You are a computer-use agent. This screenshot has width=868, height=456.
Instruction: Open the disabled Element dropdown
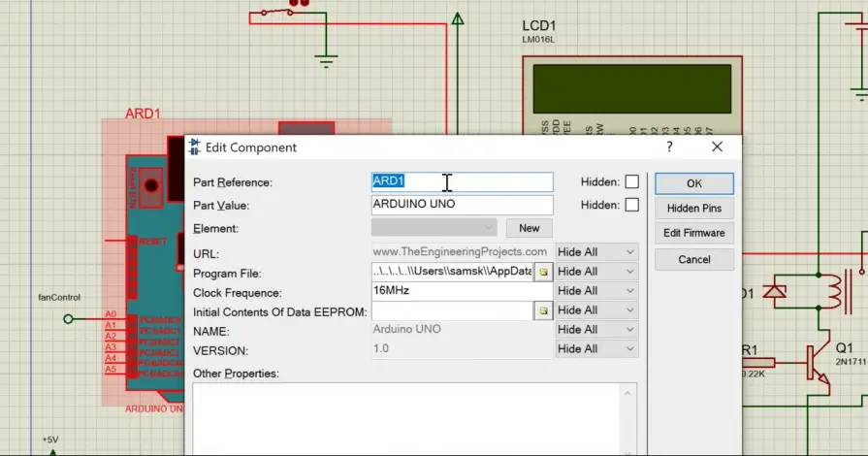coord(434,228)
